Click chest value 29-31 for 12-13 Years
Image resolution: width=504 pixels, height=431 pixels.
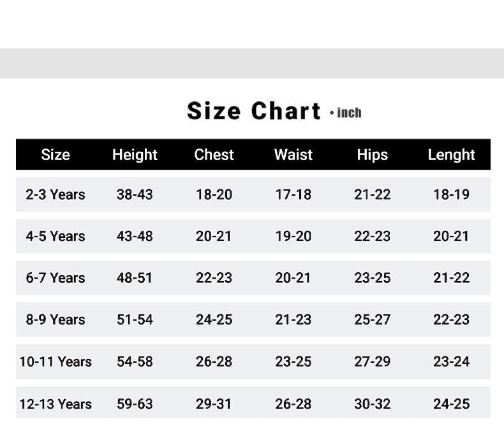[214, 404]
